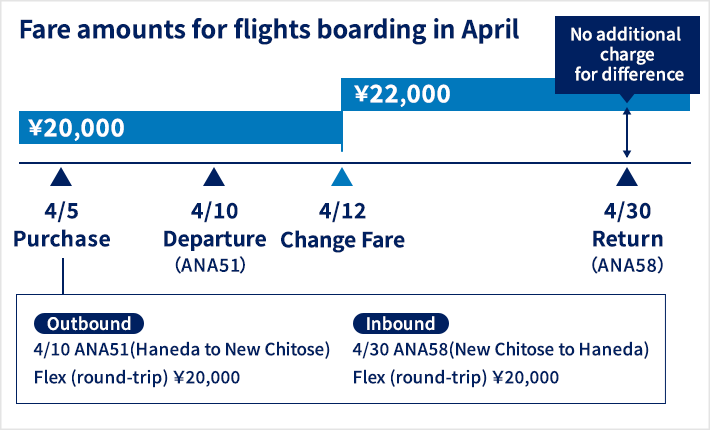Select the light blue 4/12 triangle marker
Screen dimensions: 710x430
tap(342, 177)
